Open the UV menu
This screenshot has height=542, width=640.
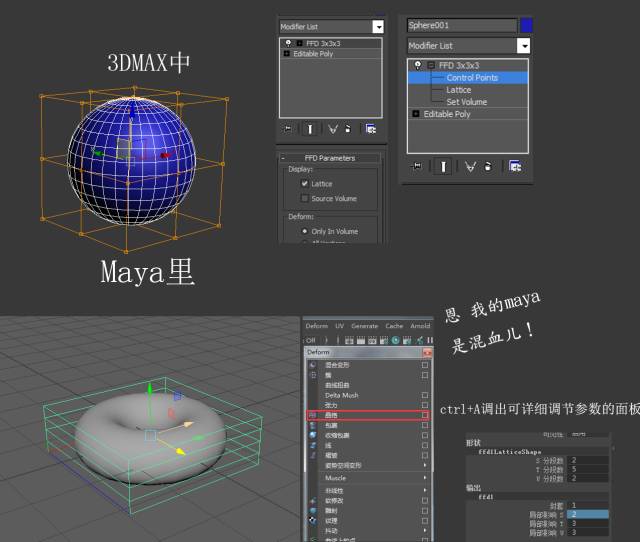point(340,326)
